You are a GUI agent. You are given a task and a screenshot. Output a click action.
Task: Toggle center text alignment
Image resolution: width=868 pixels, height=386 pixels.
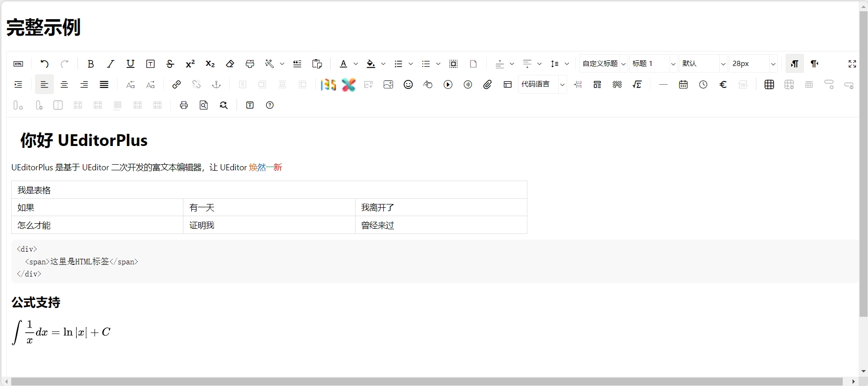(x=65, y=85)
